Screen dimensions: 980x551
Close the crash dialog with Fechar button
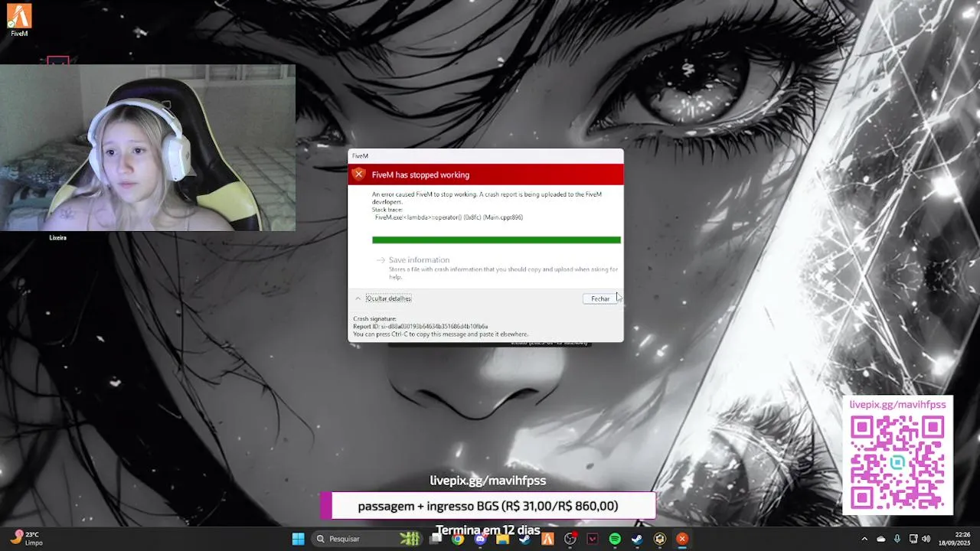pyautogui.click(x=600, y=298)
